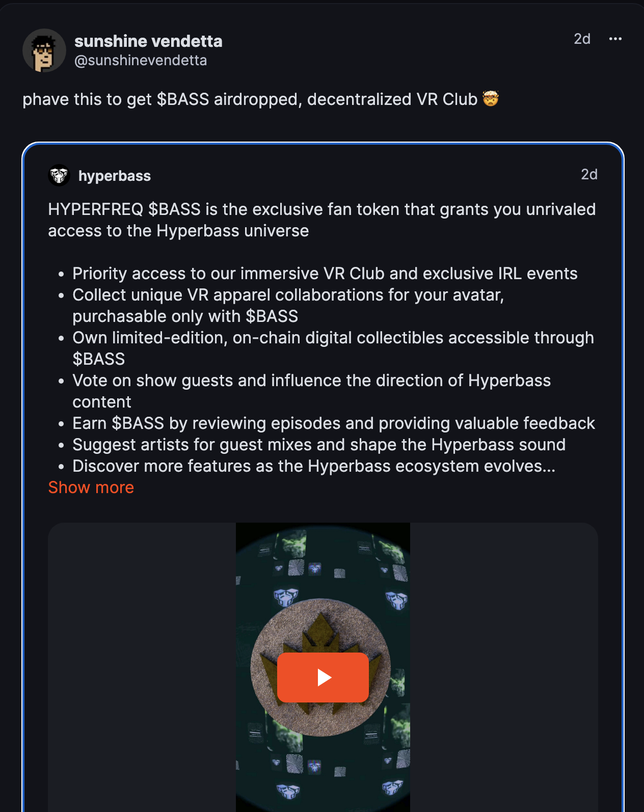Viewport: 644px width, 812px height.
Task: Open the sunshine vendetta display name
Action: click(148, 41)
